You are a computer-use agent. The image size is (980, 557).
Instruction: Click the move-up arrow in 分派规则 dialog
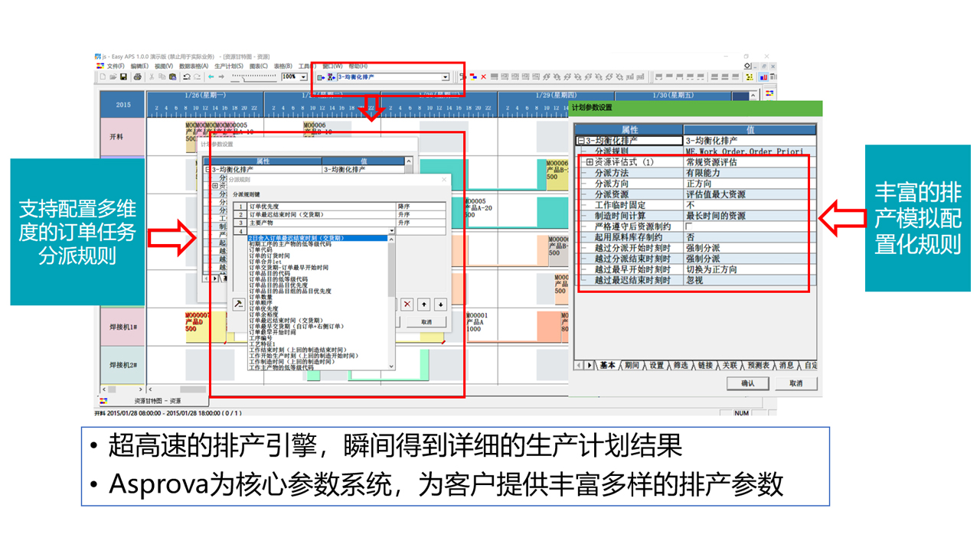pos(423,305)
